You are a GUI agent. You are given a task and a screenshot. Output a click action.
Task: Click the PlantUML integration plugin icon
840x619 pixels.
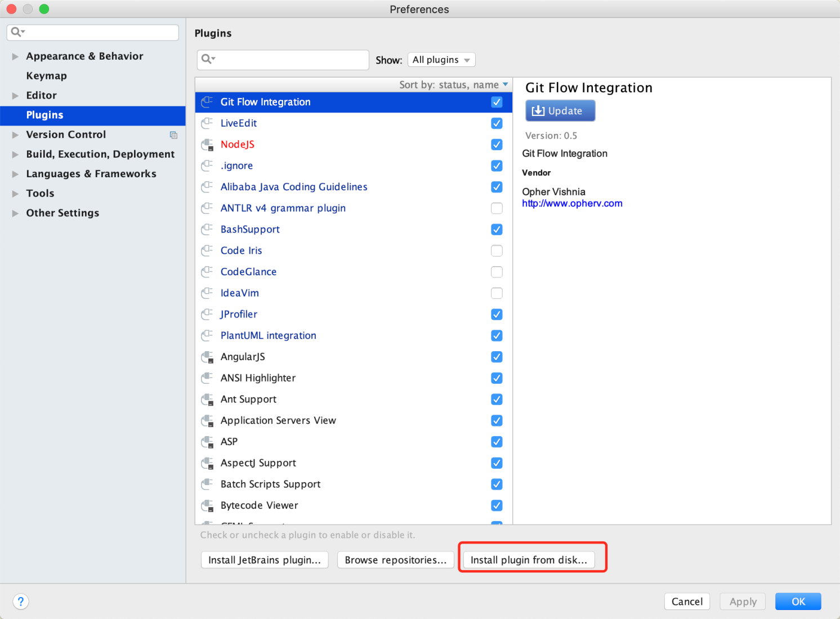point(207,335)
